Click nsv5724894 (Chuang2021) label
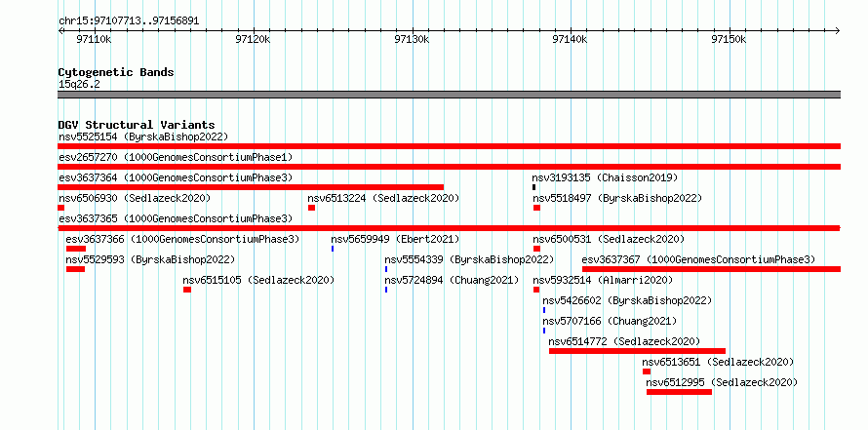Image resolution: width=868 pixels, height=430 pixels. tap(452, 280)
